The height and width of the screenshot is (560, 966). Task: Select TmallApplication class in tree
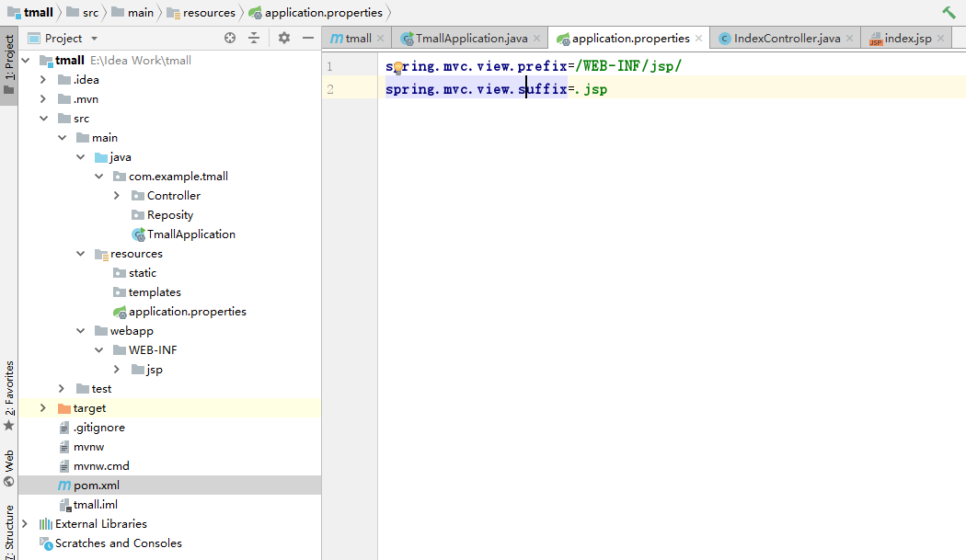coord(184,234)
